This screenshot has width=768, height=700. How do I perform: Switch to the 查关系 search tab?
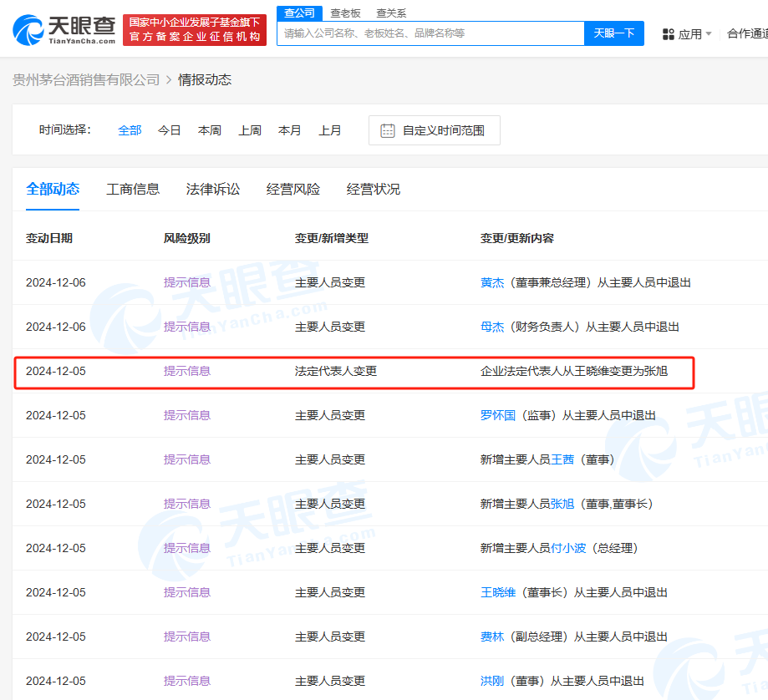[x=391, y=13]
